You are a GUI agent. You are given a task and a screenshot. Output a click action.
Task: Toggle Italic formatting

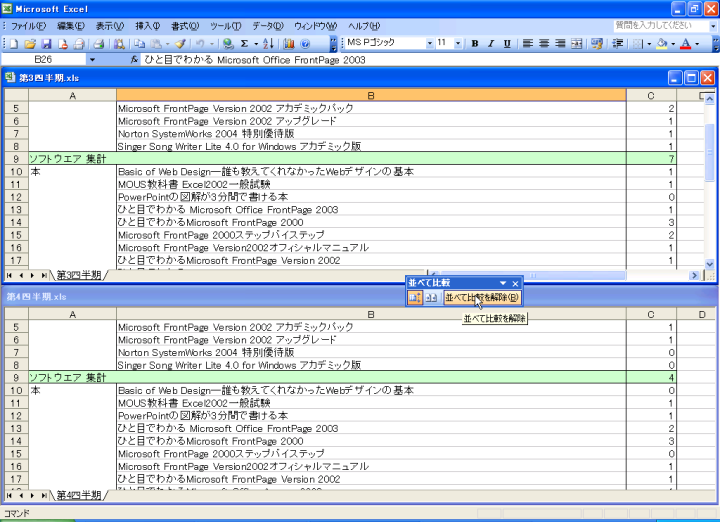click(x=491, y=44)
